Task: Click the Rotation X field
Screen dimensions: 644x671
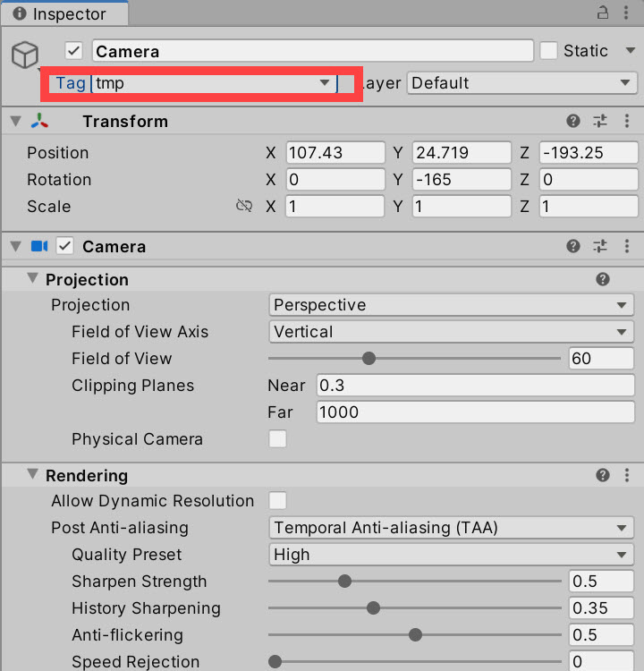Action: pyautogui.click(x=335, y=180)
